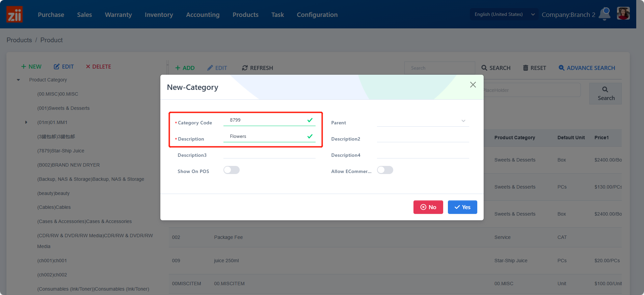Collapse the Product Category tree
The width and height of the screenshot is (644, 295).
click(19, 80)
